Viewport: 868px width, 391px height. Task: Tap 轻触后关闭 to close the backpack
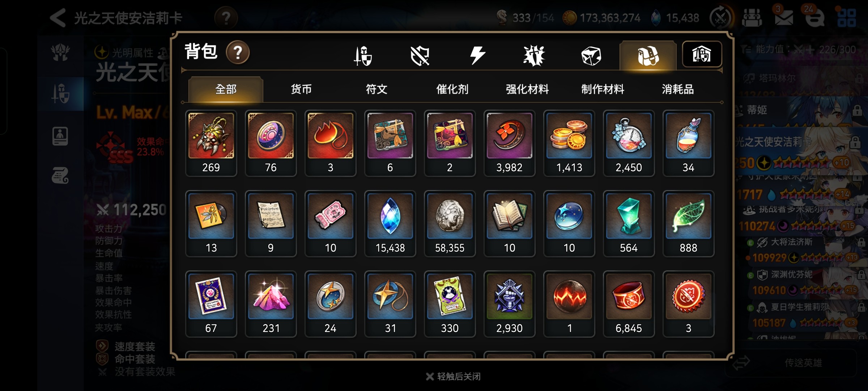pyautogui.click(x=454, y=377)
